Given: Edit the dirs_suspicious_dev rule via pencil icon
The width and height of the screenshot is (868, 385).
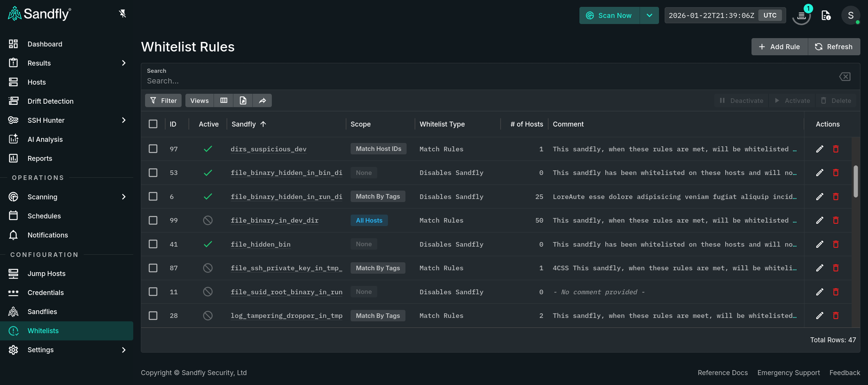Looking at the screenshot, I should 820,149.
